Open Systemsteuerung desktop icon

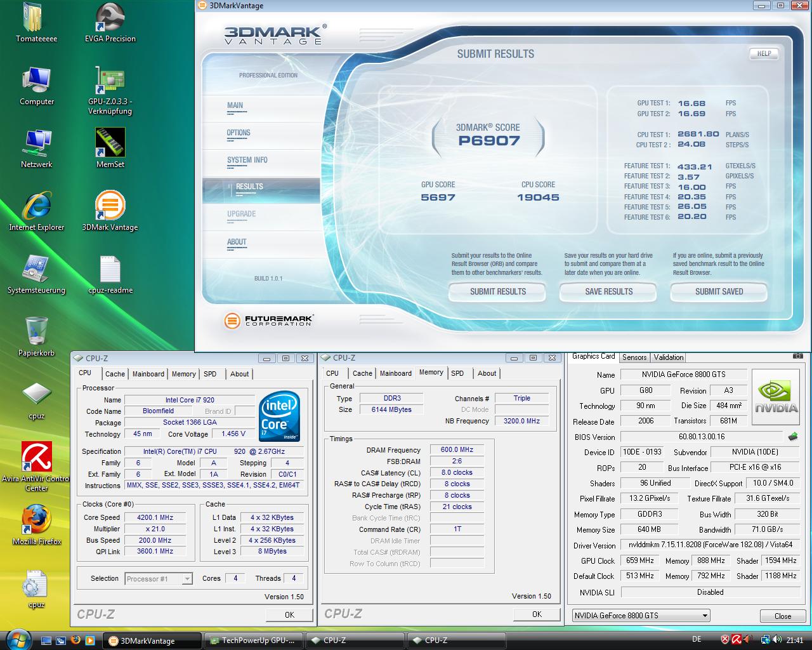(x=36, y=274)
